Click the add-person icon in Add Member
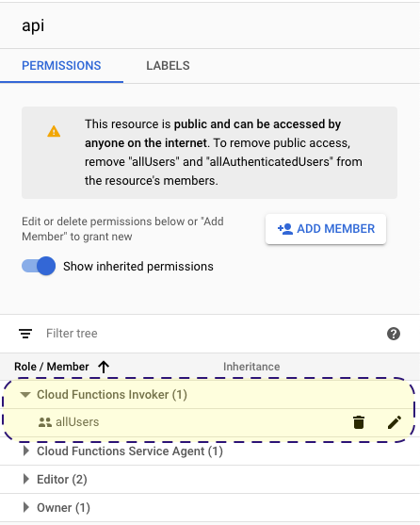420x525 pixels. (x=285, y=229)
